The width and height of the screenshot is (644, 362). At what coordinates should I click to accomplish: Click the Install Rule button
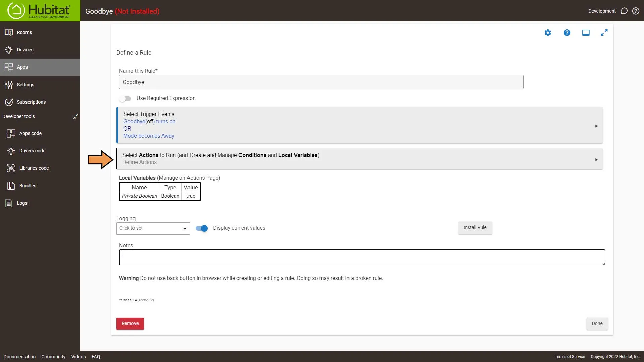coord(475,228)
